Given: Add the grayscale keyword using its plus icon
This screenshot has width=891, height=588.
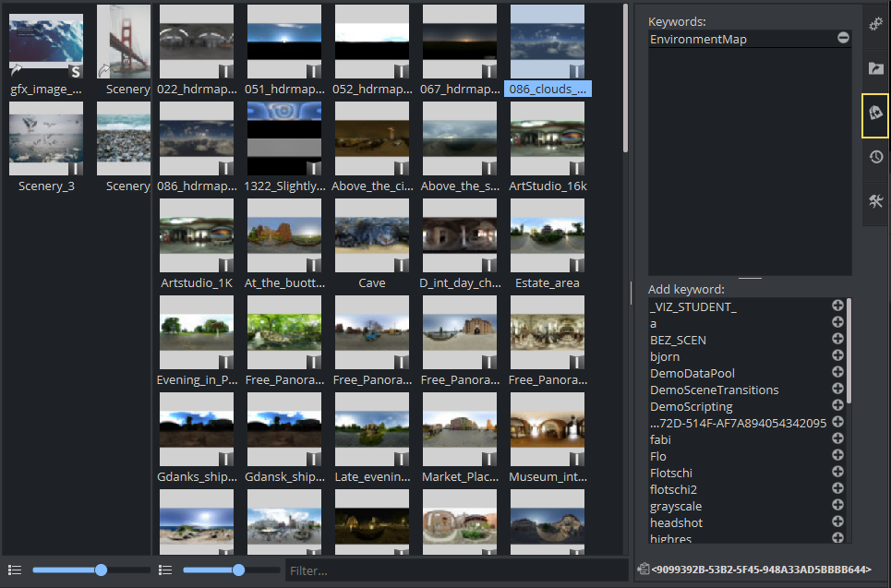Looking at the screenshot, I should coord(837,506).
